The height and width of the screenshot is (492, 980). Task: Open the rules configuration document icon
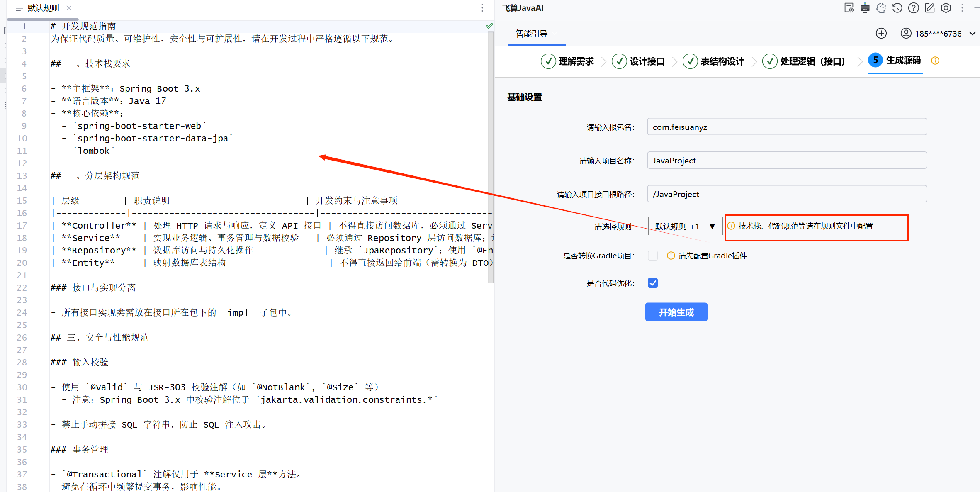point(849,8)
